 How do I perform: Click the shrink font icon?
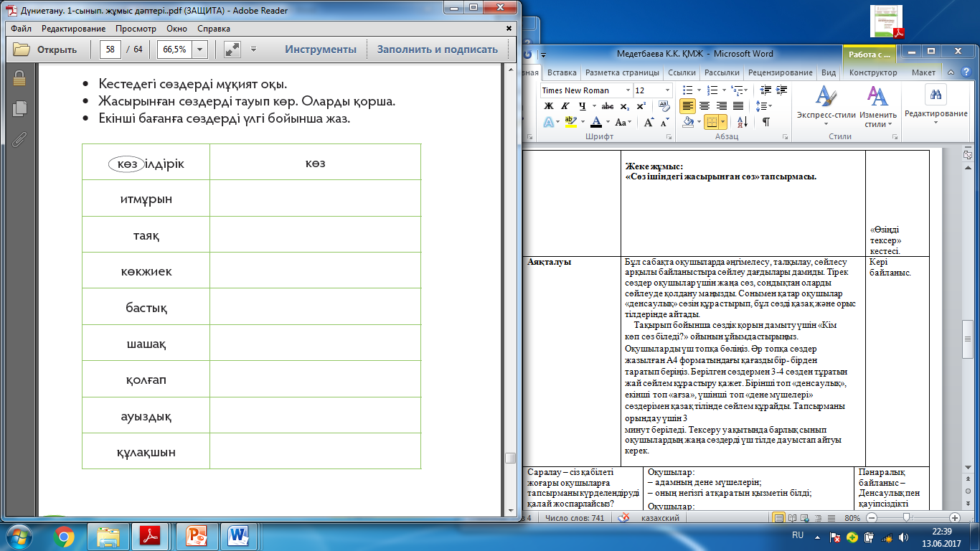coord(666,122)
